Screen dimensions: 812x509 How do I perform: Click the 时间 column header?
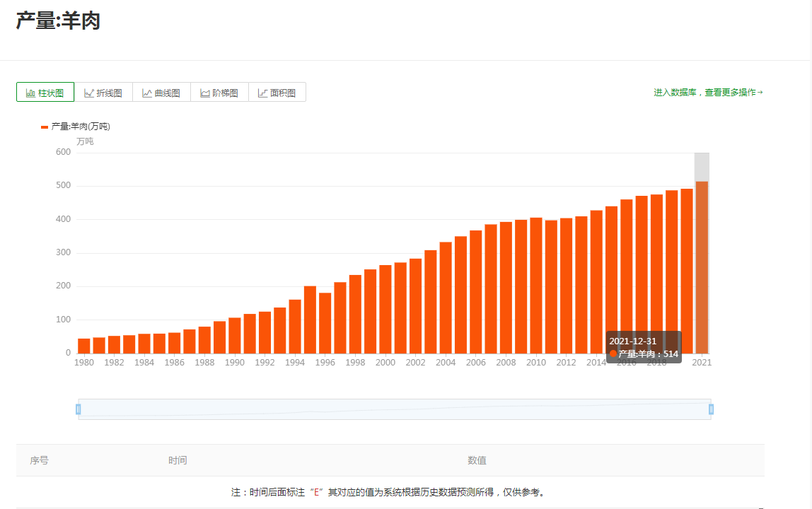tap(178, 460)
